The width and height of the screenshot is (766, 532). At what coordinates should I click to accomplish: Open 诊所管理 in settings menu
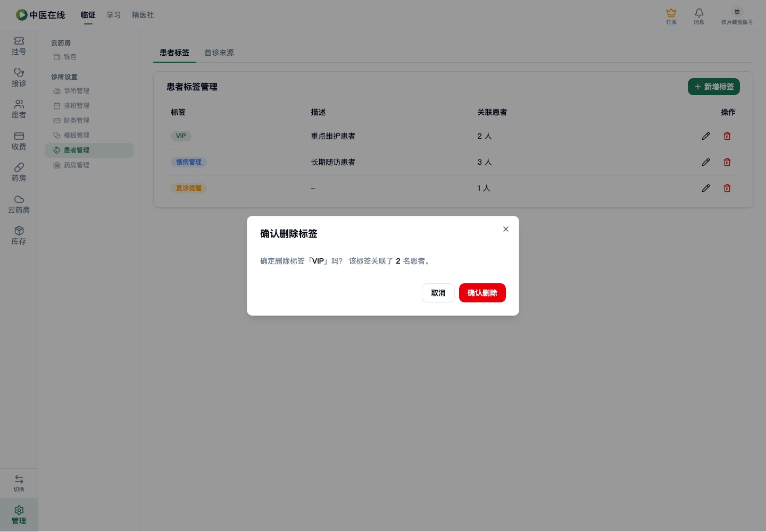click(x=89, y=91)
